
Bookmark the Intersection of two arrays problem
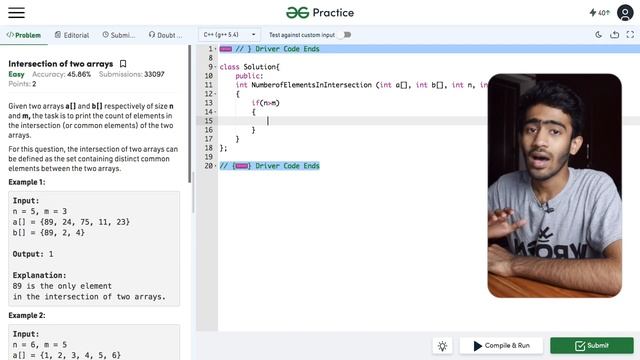coord(123,64)
